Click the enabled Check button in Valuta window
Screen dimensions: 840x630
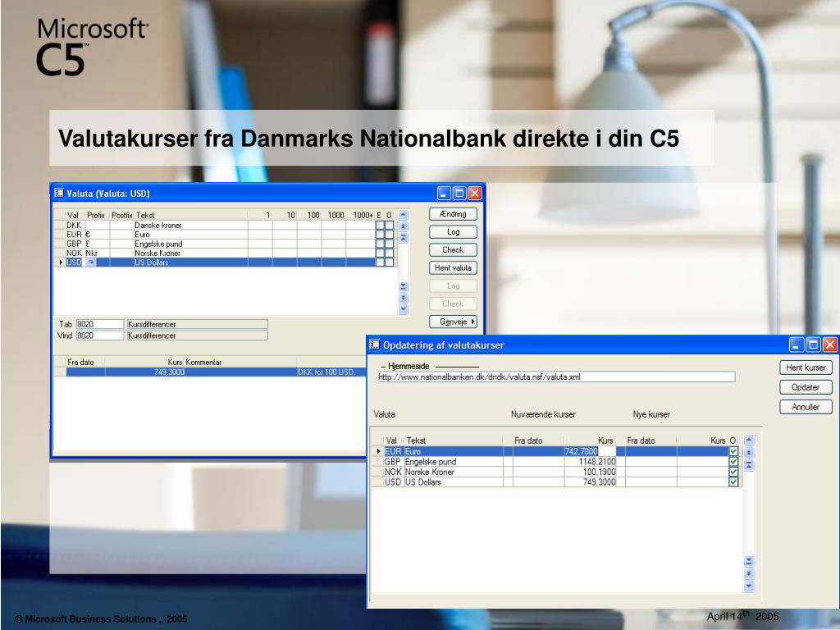pos(453,249)
